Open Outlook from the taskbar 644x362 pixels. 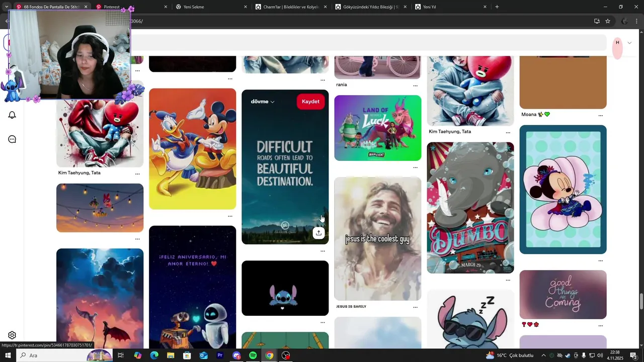[x=203, y=355]
